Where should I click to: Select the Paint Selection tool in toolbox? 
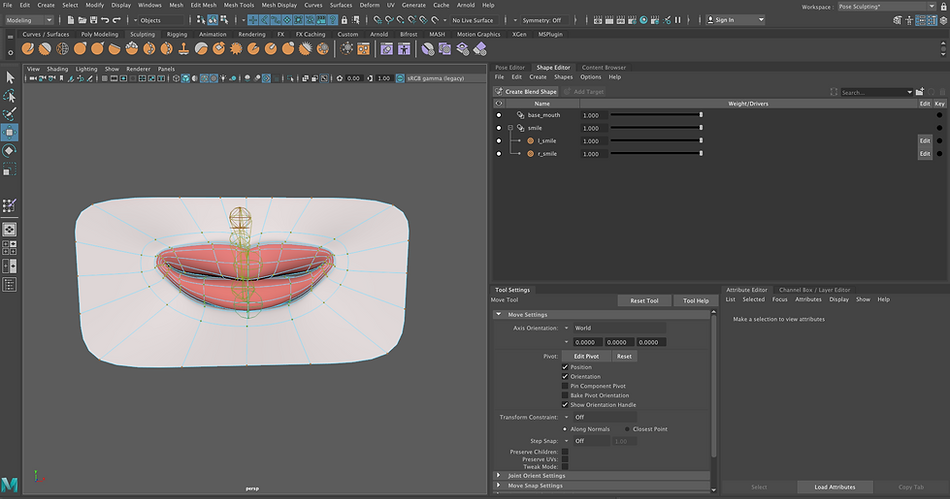10,114
